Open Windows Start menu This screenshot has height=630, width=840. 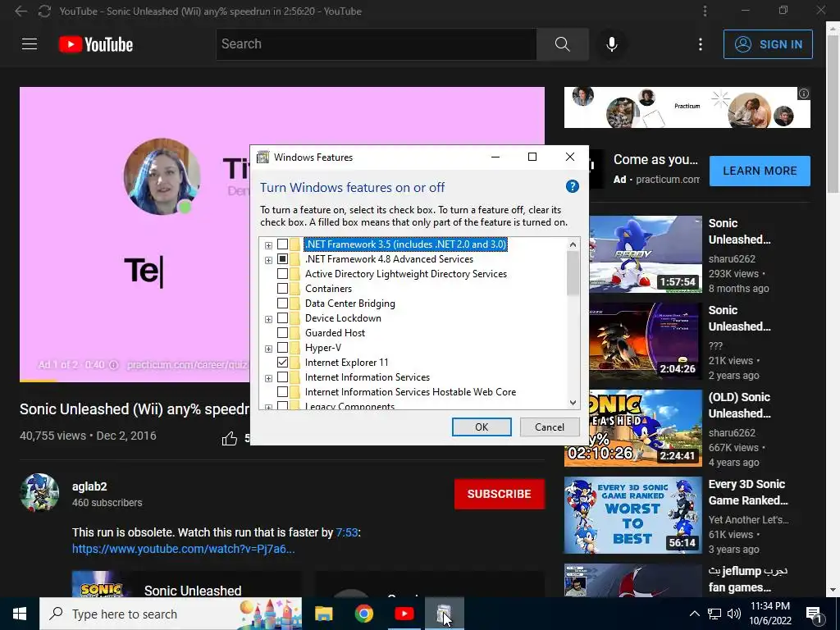pyautogui.click(x=20, y=614)
